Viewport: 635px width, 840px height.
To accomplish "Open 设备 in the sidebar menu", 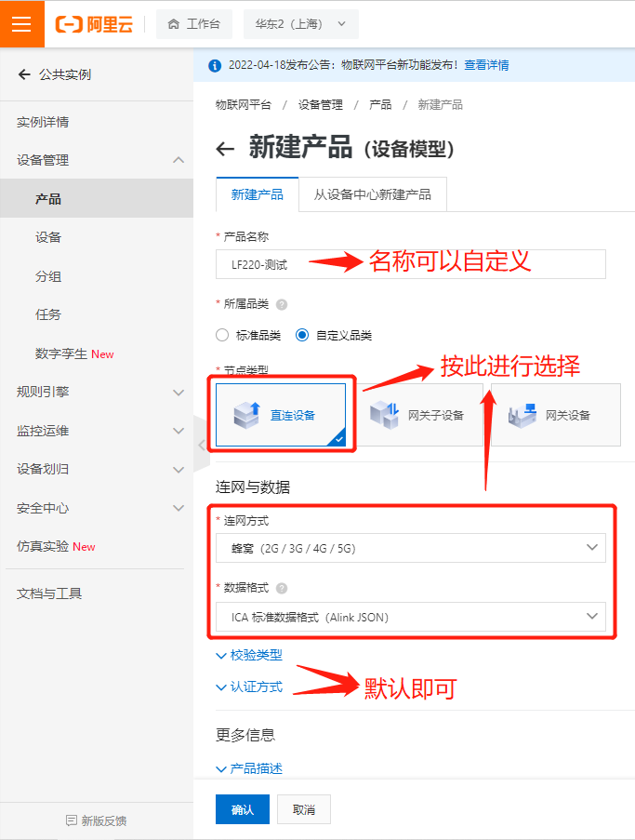I will 48,237.
